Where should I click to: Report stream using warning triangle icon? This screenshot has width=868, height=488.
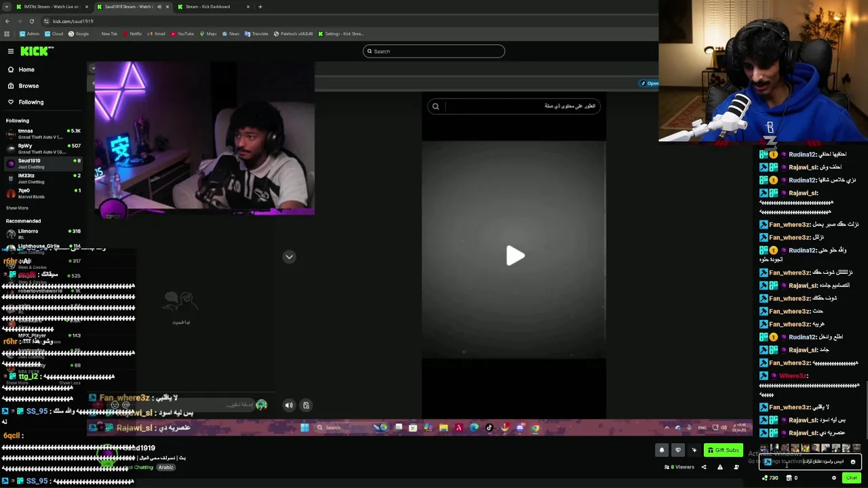(x=719, y=467)
